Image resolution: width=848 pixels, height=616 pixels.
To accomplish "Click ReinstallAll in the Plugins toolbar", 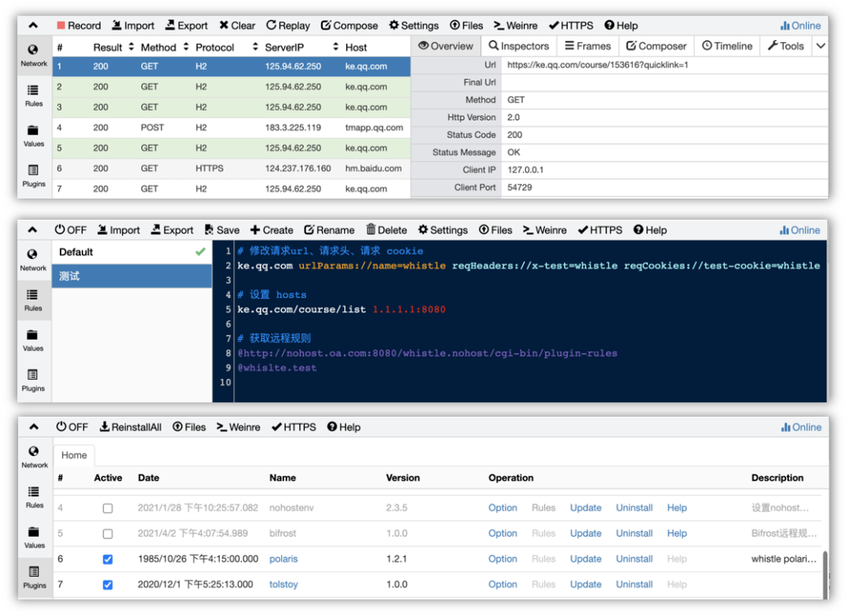I will pos(130,427).
